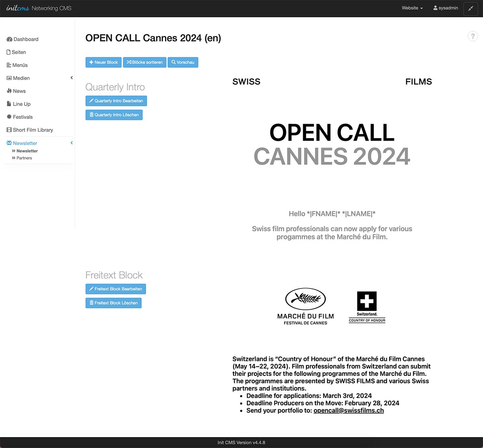This screenshot has height=448, width=483.
Task: Click the initcms logo
Action: pyautogui.click(x=17, y=8)
